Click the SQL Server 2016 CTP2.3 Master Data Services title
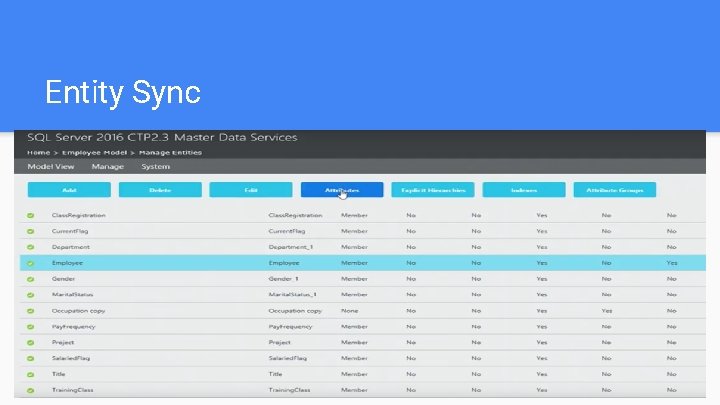Screen dimensions: 720x405 coord(162,137)
